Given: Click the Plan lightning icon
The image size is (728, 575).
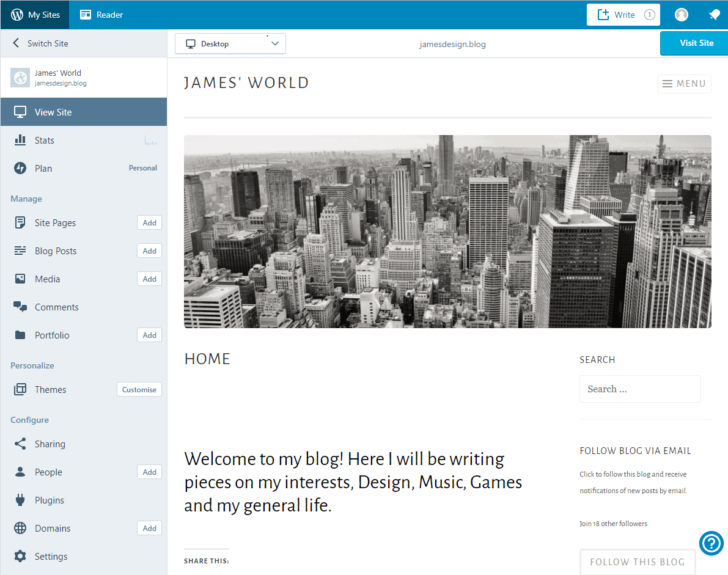Looking at the screenshot, I should [x=20, y=169].
